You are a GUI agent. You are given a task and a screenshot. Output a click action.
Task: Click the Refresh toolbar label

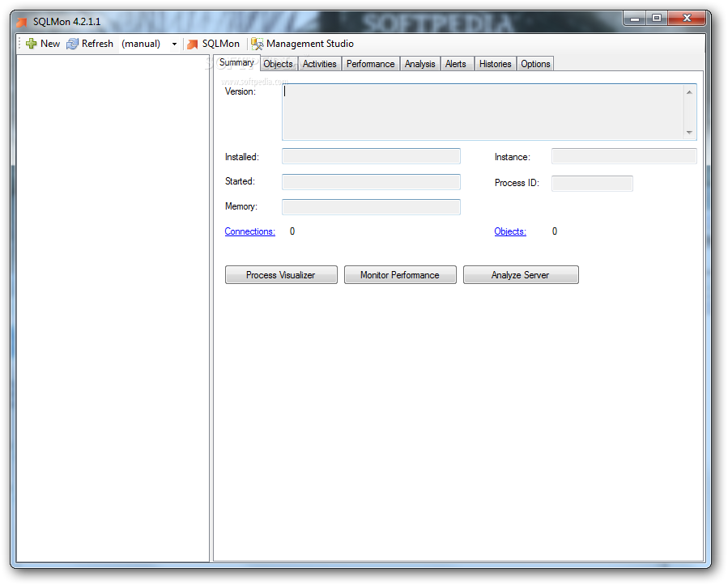(x=97, y=44)
